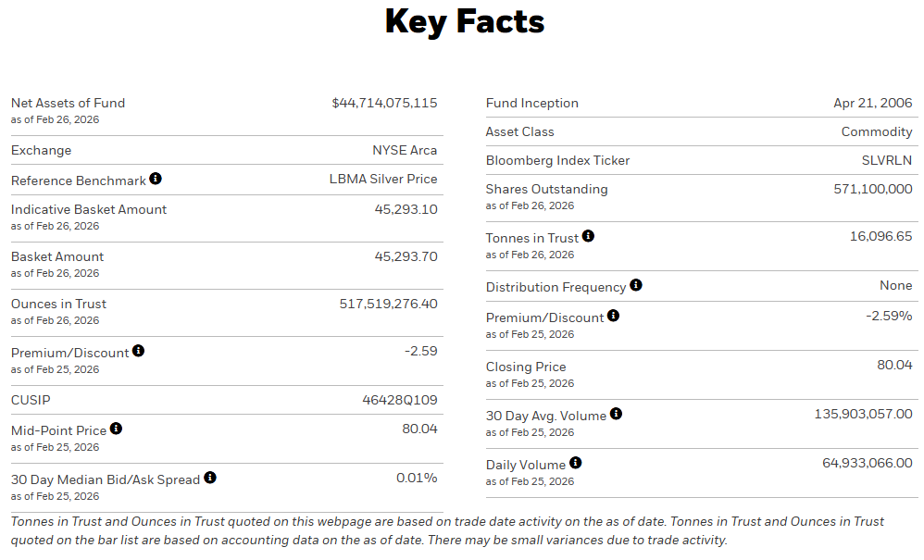Click the CUSIP value 46428Q109
The image size is (924, 560).
pos(399,400)
